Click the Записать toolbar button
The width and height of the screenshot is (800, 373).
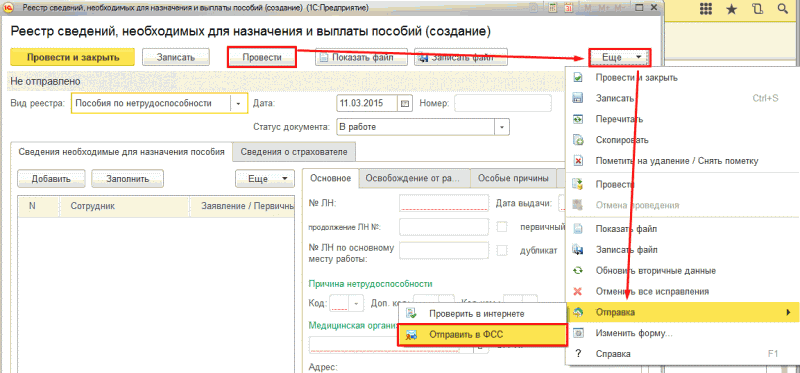(x=176, y=58)
